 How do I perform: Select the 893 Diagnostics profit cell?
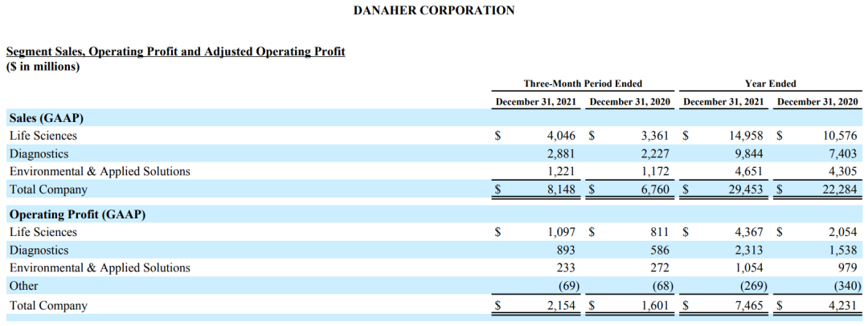[x=566, y=251]
